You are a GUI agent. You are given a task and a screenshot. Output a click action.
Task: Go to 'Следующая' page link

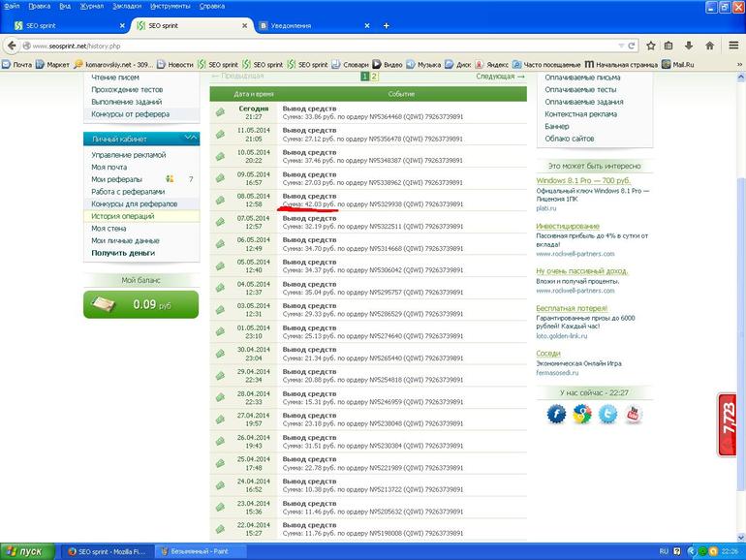(500, 76)
